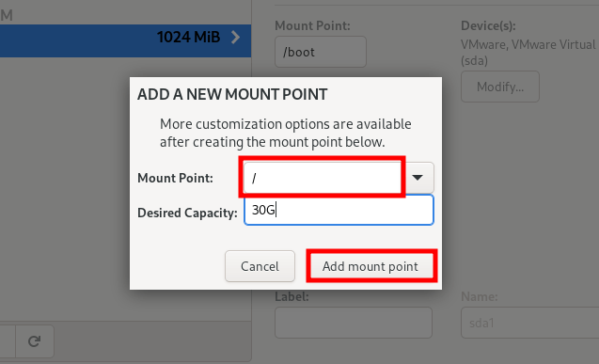
Task: Cancel the new mount point dialog
Action: coord(260,266)
